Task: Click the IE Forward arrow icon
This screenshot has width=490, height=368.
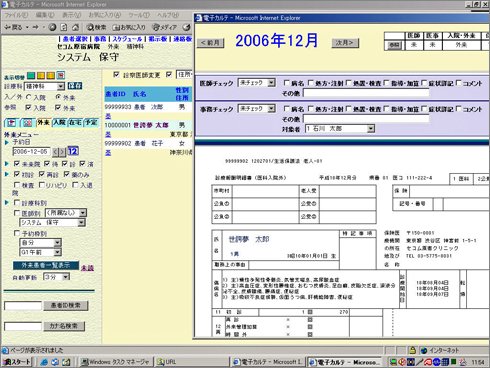Action: (35, 27)
